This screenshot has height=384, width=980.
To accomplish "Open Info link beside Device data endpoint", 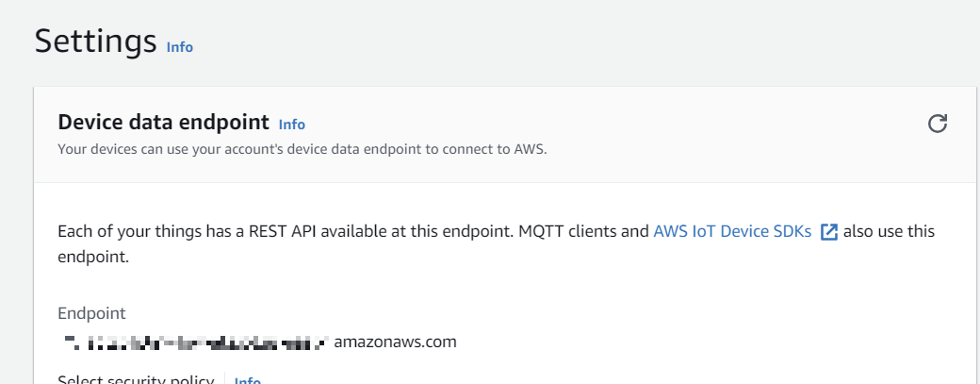I will coord(292,124).
